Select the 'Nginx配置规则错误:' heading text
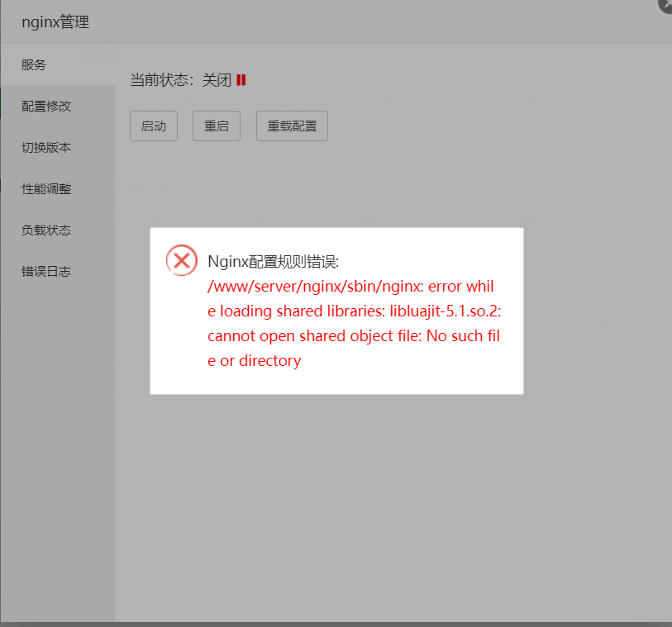This screenshot has height=627, width=672. tap(273, 262)
